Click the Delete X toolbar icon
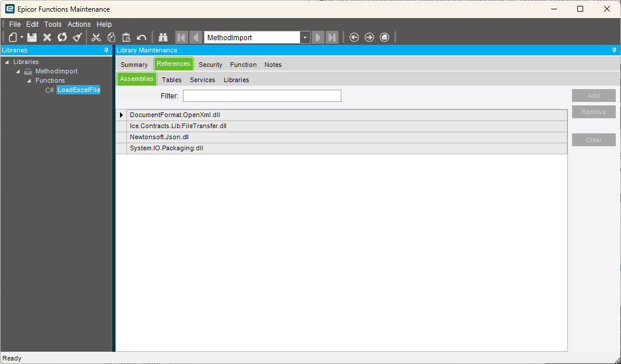 click(x=47, y=37)
